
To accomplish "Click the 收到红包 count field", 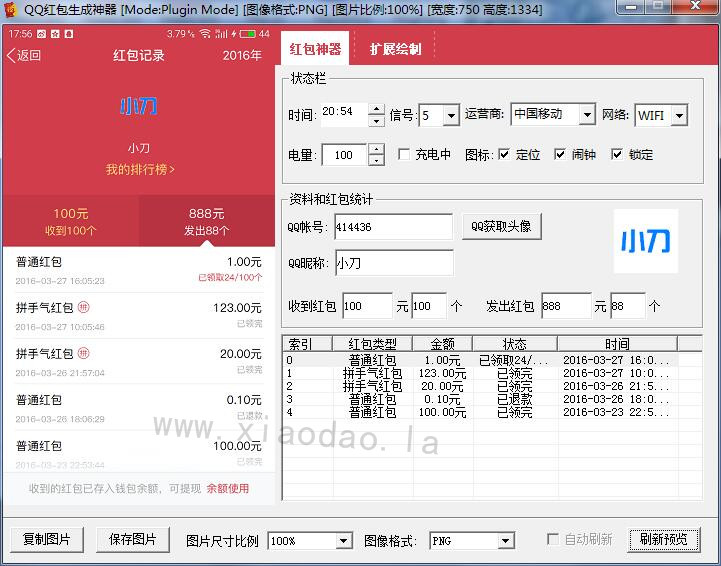I will (x=429, y=306).
